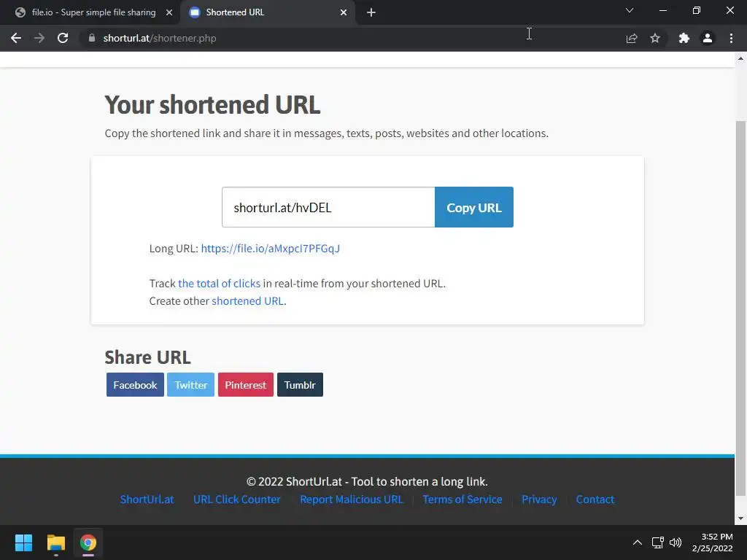
Task: Open Terms of Service link
Action: 462,499
